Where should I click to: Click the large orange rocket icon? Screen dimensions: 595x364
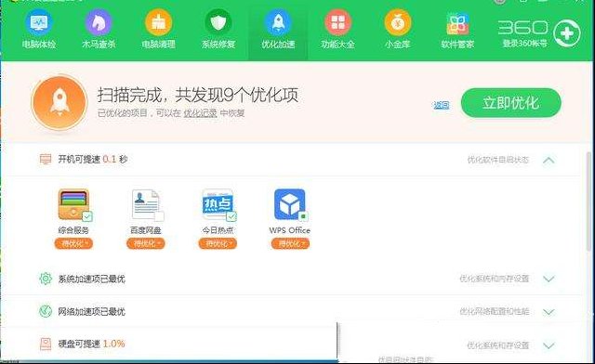59,102
